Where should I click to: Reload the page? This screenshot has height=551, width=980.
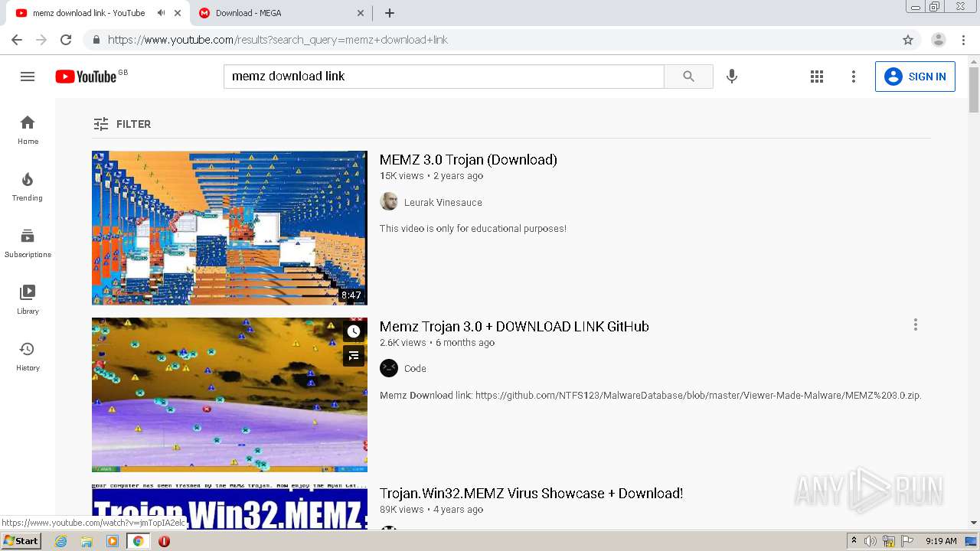66,40
